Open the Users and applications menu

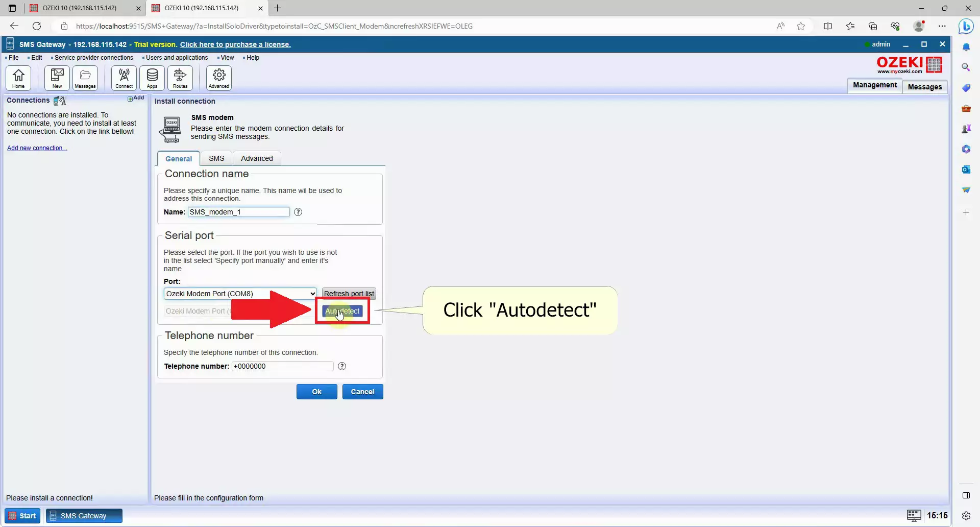177,58
